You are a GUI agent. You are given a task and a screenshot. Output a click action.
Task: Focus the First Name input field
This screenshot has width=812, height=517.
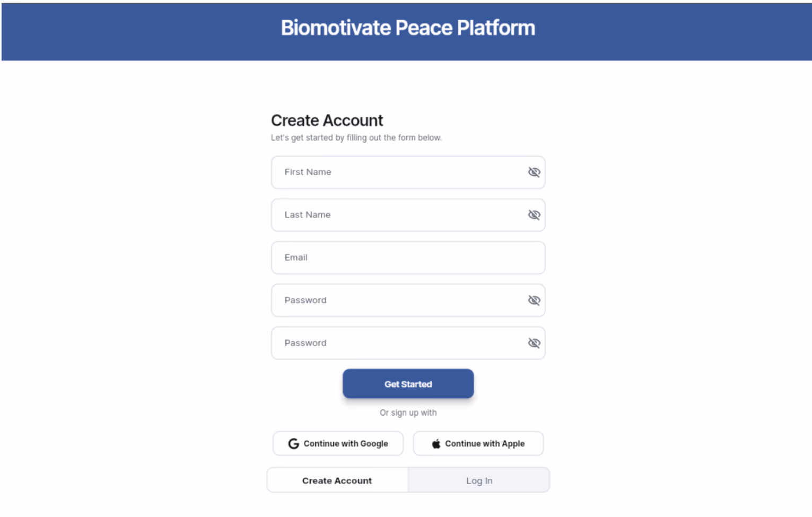(x=398, y=172)
